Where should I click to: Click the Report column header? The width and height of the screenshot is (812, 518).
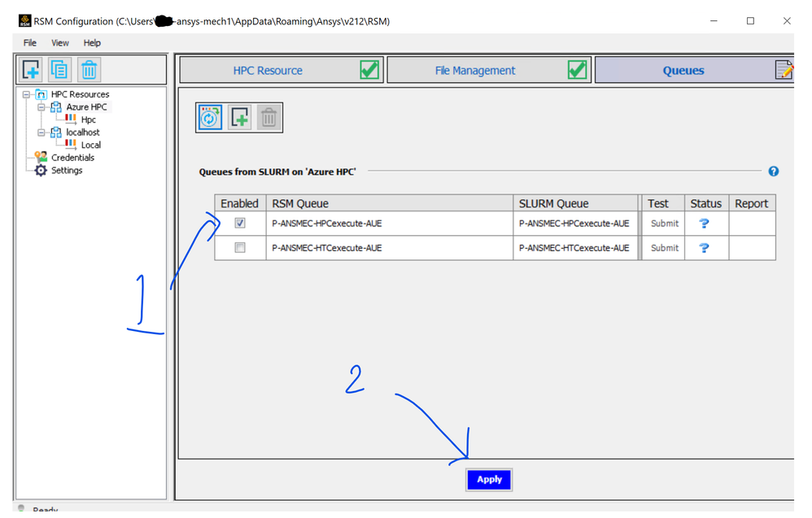coord(752,203)
